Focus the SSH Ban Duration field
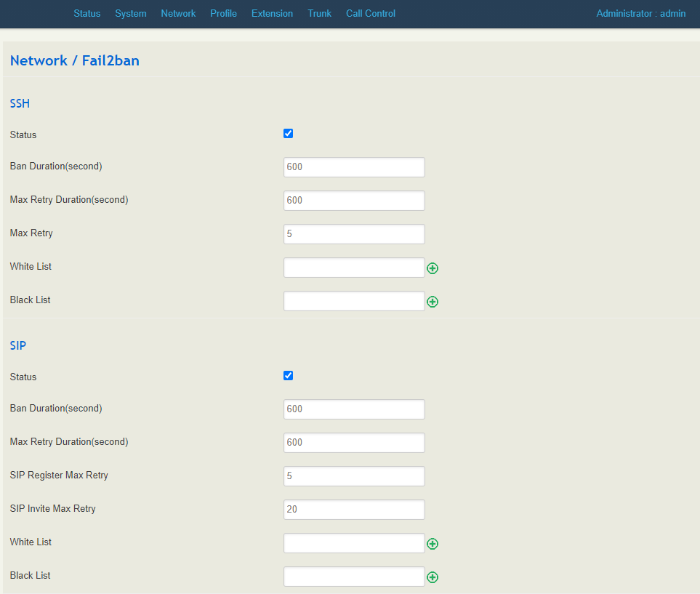The height and width of the screenshot is (594, 700). pyautogui.click(x=354, y=167)
